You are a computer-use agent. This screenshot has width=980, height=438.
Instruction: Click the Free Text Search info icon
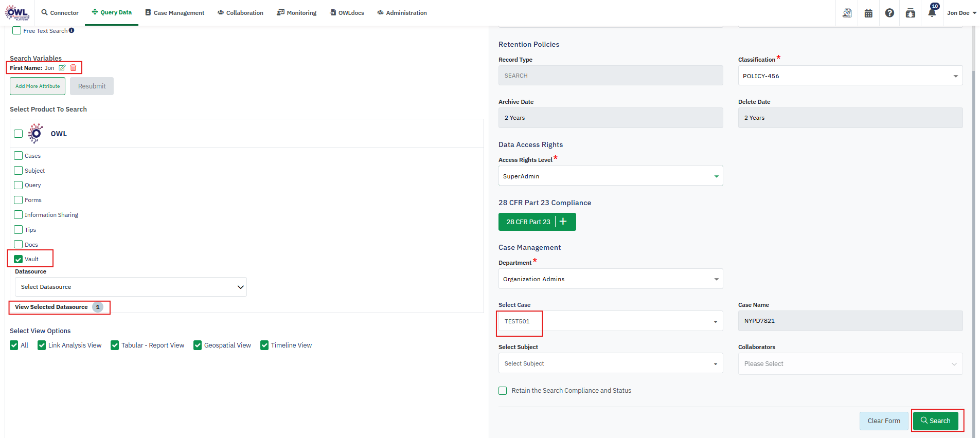[x=72, y=30]
